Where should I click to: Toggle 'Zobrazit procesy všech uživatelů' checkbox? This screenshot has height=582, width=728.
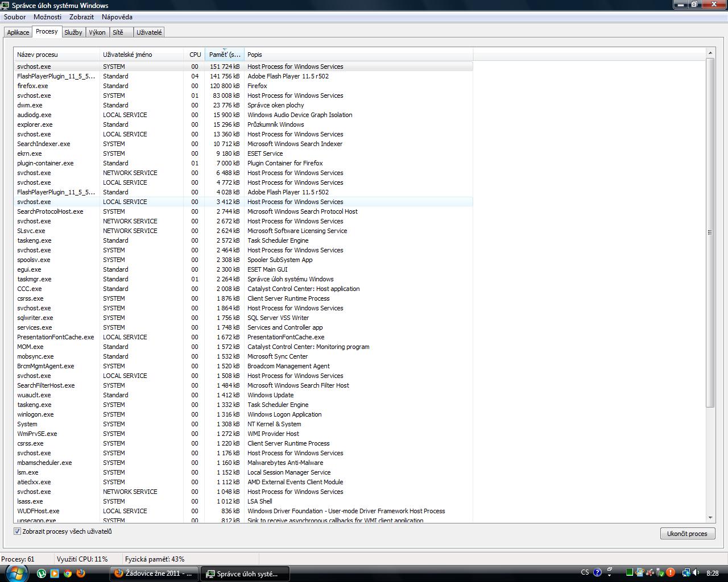18,531
